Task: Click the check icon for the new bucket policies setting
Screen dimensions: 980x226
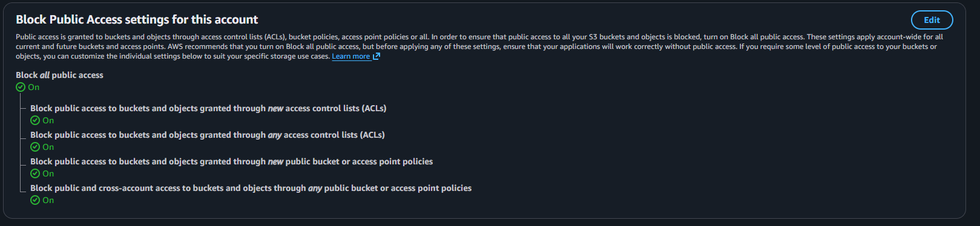Action: point(35,173)
